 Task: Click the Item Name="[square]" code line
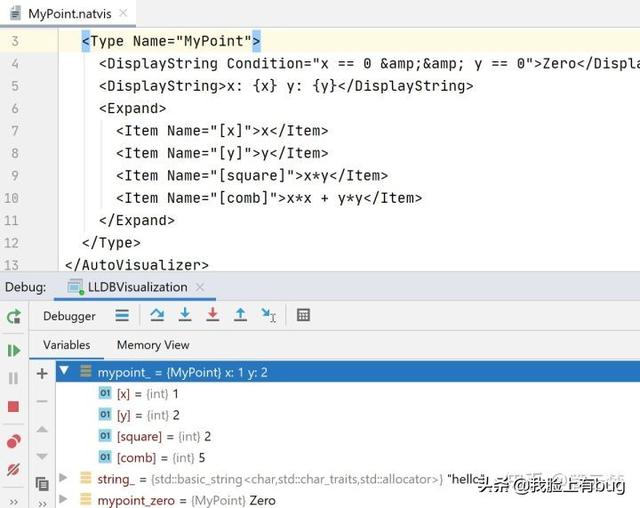[252, 176]
